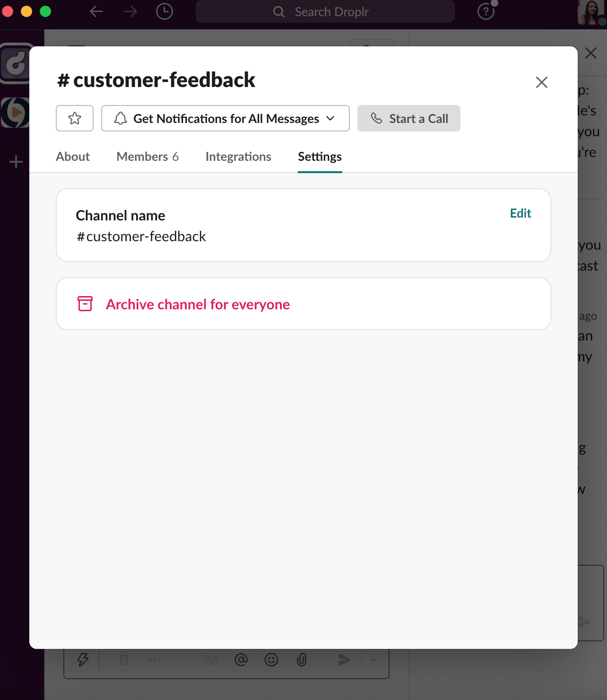Show text formatting options with the Aa icon

coord(211,660)
